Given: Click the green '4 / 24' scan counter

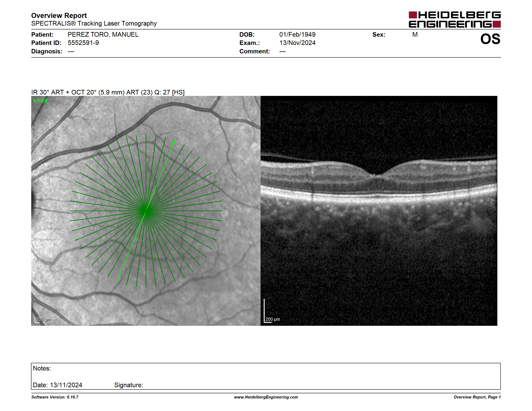Looking at the screenshot, I should click(40, 101).
